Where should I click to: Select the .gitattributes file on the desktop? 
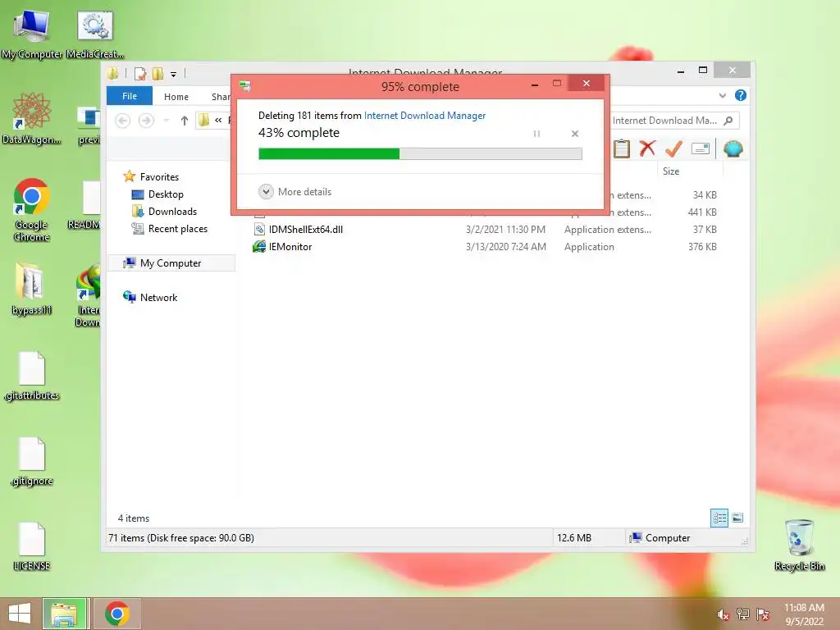[x=32, y=376]
